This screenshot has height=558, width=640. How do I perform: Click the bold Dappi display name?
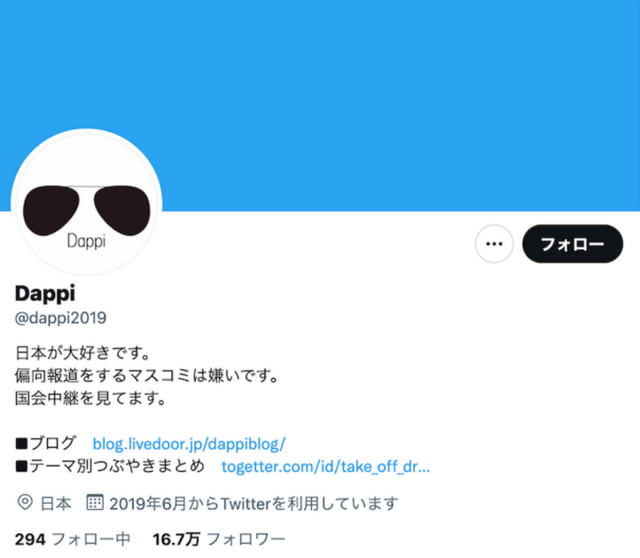(x=45, y=293)
